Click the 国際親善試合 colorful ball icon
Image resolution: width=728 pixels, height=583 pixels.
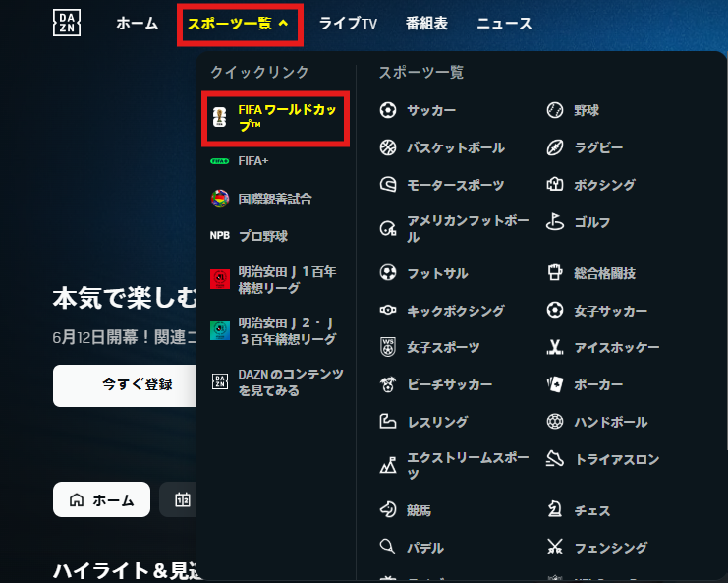click(220, 199)
